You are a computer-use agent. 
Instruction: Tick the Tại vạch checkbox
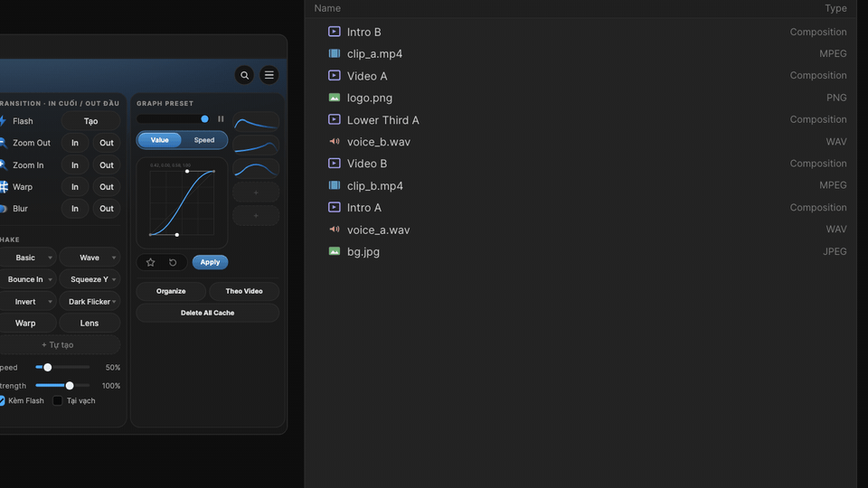[x=58, y=400]
